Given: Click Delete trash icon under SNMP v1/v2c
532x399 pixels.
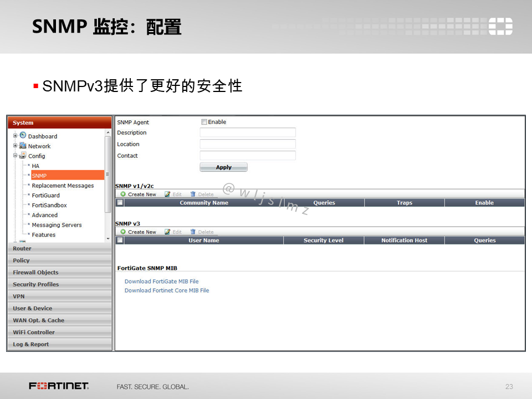Looking at the screenshot, I should [193, 194].
